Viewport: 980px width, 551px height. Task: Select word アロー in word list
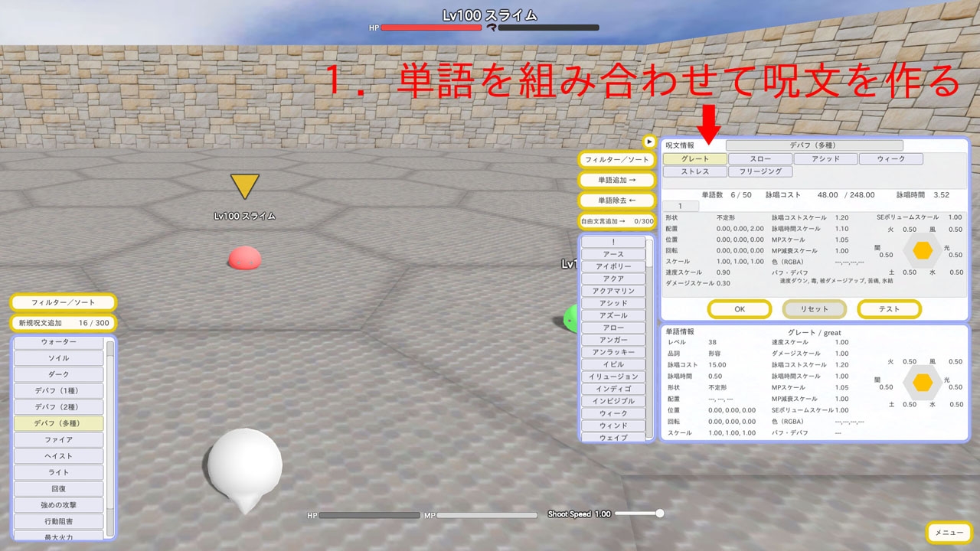click(x=613, y=328)
